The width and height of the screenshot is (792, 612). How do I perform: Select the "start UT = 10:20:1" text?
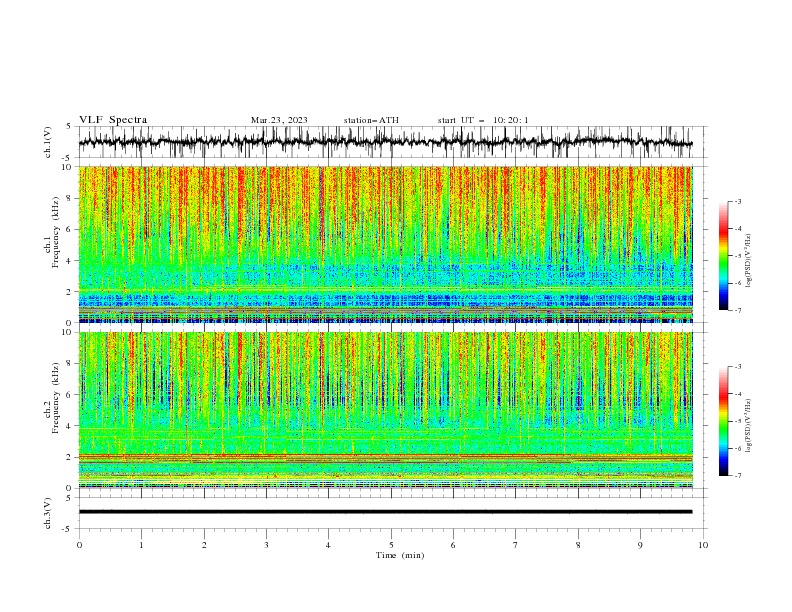coord(483,120)
